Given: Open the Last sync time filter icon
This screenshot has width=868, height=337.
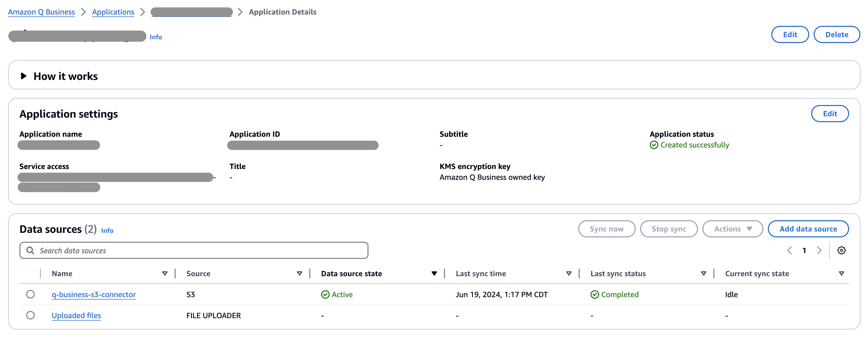Looking at the screenshot, I should 569,273.
